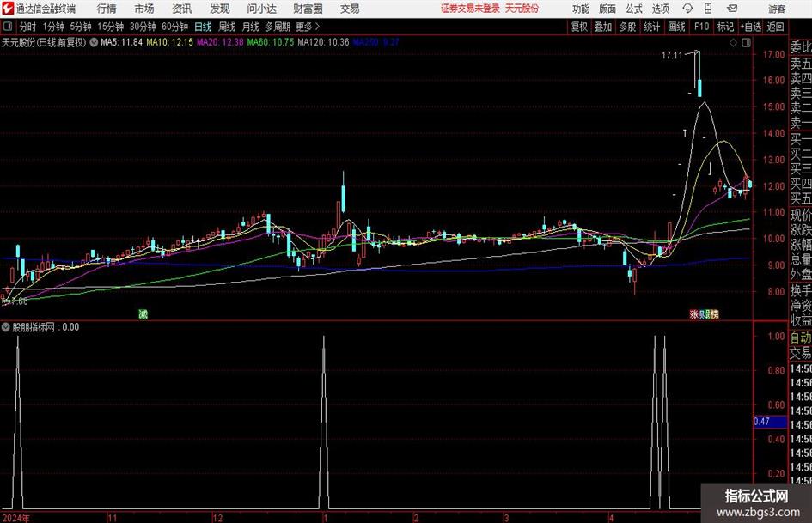Open the headset customer service icon
The height and width of the screenshot is (523, 812).
click(687, 9)
